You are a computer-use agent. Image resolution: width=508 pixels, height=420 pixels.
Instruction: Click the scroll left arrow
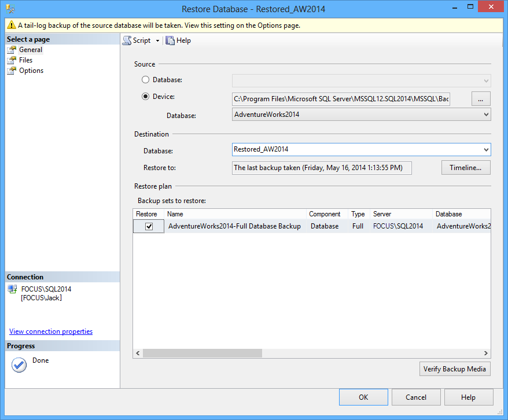pyautogui.click(x=138, y=353)
